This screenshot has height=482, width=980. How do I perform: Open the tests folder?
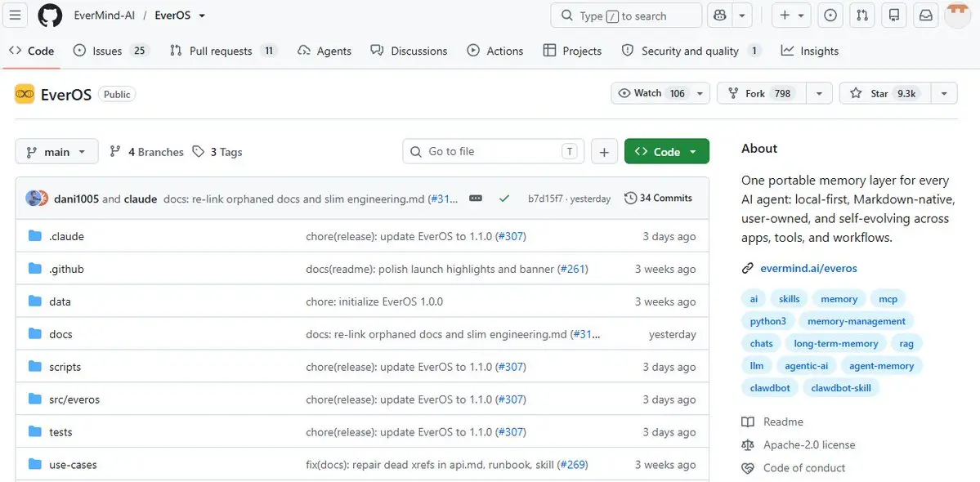tap(60, 431)
